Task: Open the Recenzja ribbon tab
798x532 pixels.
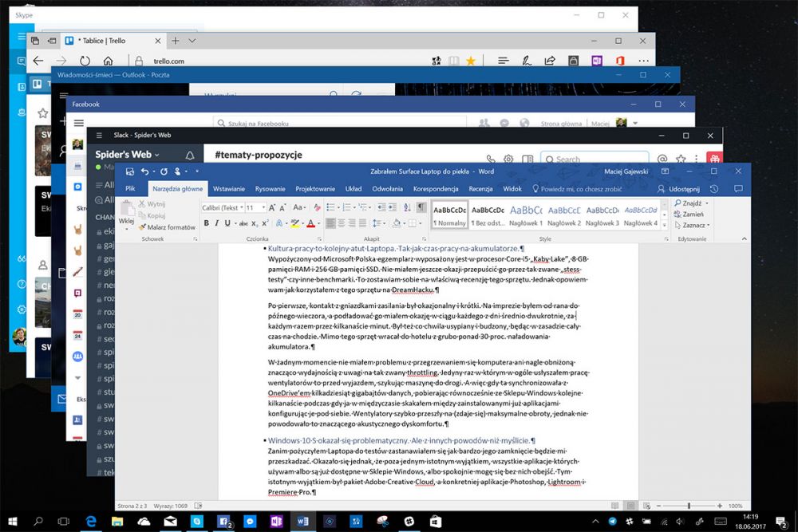Action: 480,189
